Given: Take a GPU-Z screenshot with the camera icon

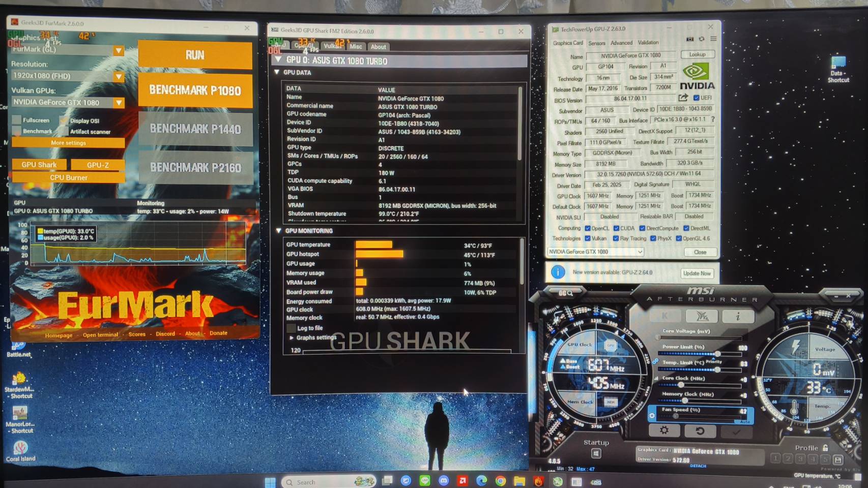Looking at the screenshot, I should [690, 39].
